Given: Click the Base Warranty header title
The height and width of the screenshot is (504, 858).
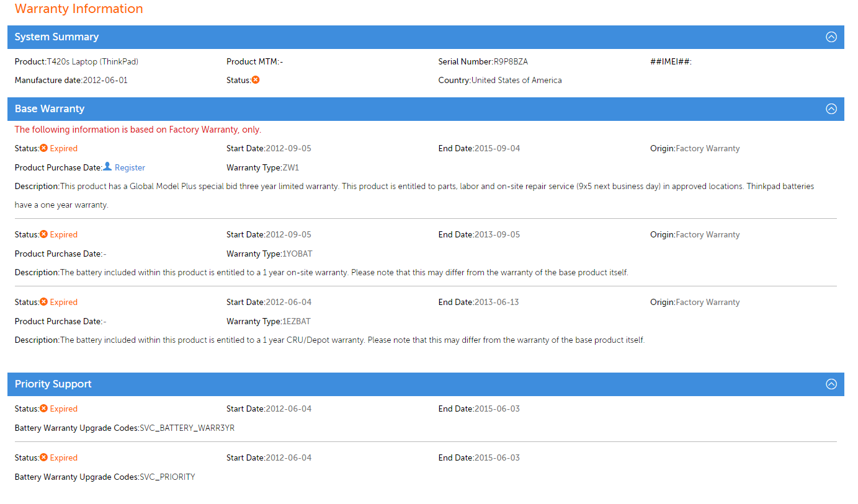Looking at the screenshot, I should (50, 109).
